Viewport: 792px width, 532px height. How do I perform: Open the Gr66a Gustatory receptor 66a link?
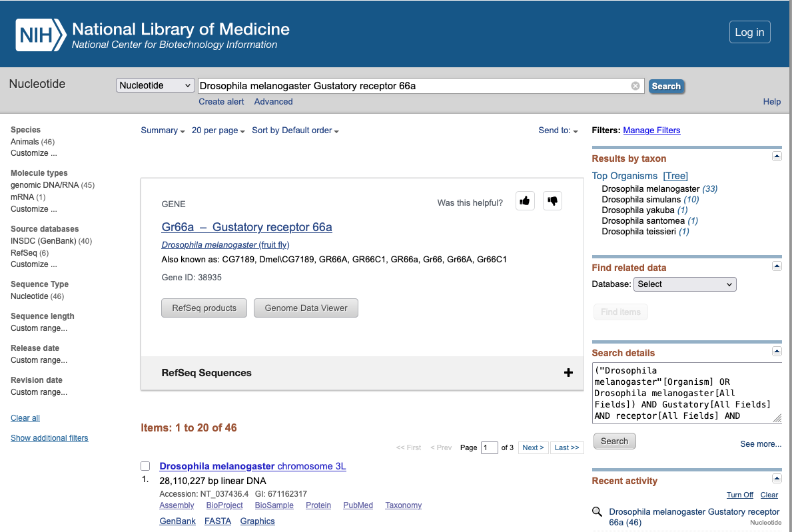pyautogui.click(x=246, y=227)
